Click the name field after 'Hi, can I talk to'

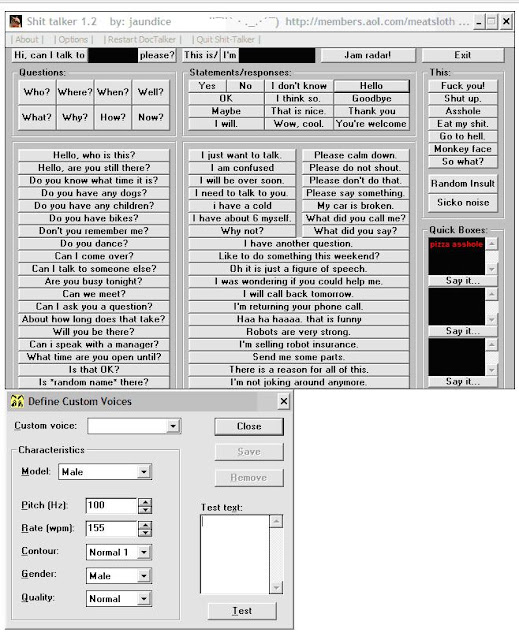(x=113, y=56)
